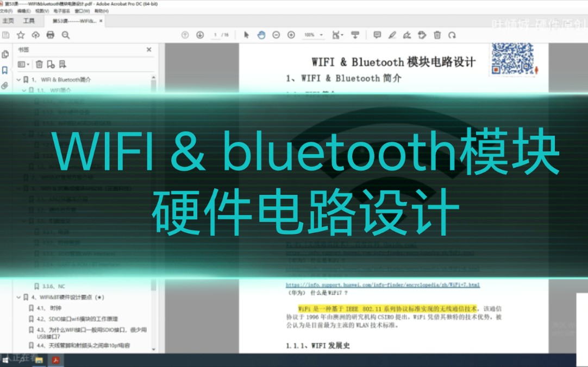Open the Page Thumbnails panel icon
The height and width of the screenshot is (367, 588).
5,54
